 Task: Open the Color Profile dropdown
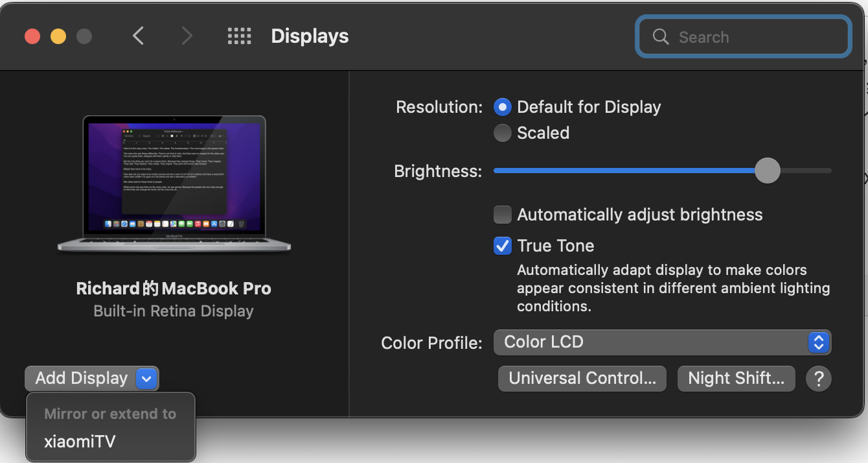pyautogui.click(x=662, y=342)
